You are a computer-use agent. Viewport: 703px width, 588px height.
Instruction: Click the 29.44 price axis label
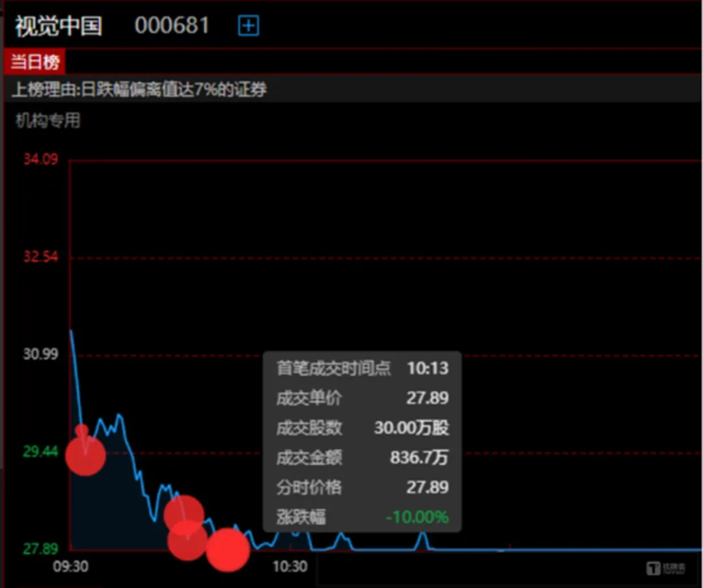point(41,451)
